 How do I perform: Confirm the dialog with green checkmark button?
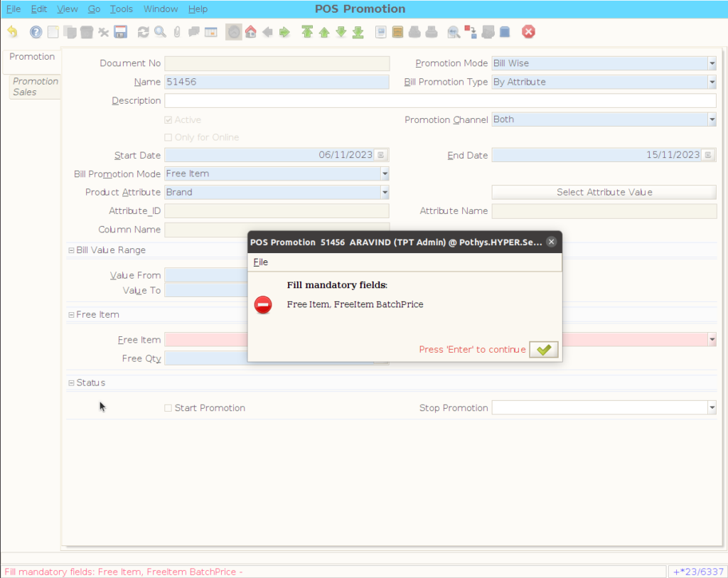pos(544,349)
